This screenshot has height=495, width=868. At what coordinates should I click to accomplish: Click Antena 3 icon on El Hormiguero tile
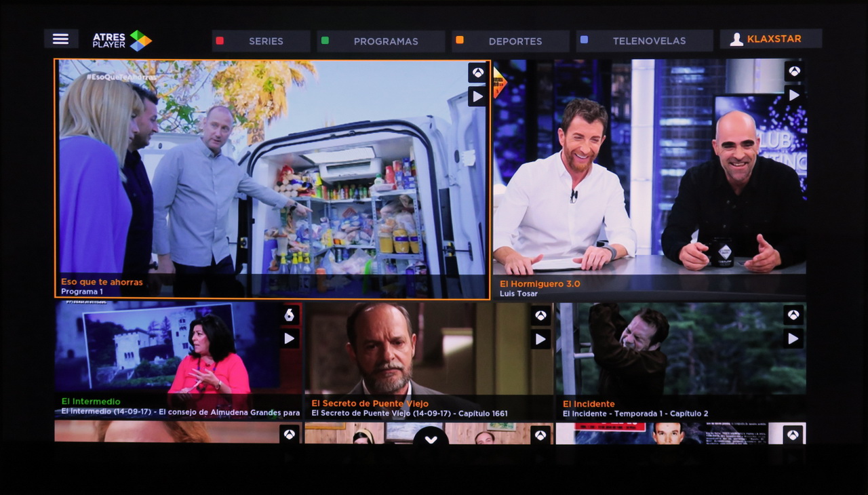(794, 71)
